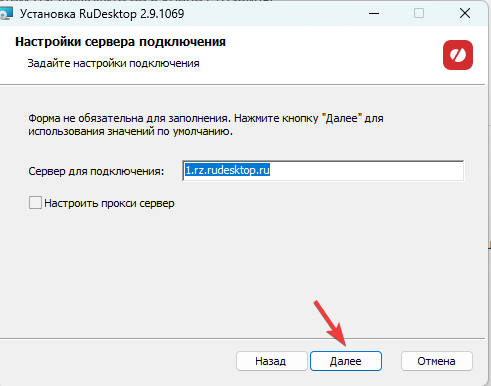Enable the Настроить прокси сервер checkbox
Viewport: 491px width, 386px height.
pos(35,203)
